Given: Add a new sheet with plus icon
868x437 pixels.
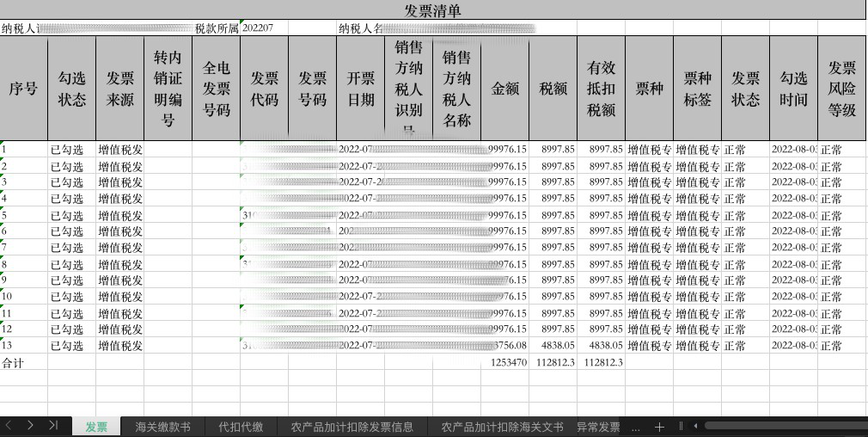Looking at the screenshot, I should pyautogui.click(x=659, y=427).
